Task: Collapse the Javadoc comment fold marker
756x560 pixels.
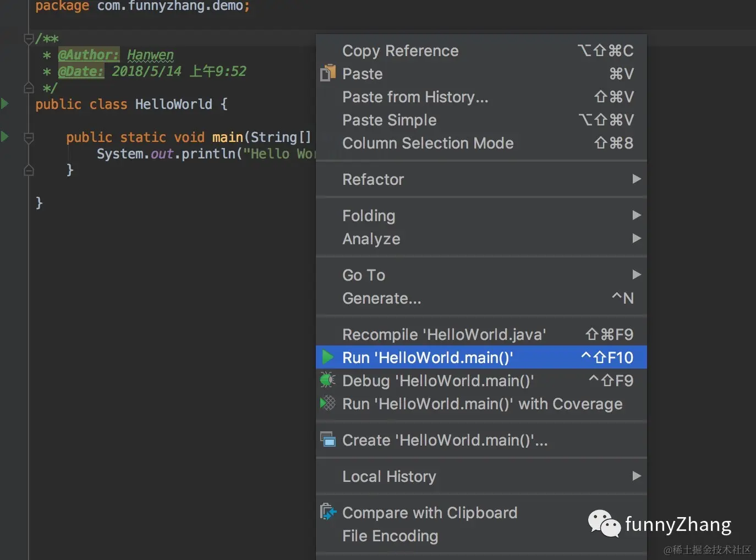Action: click(29, 39)
